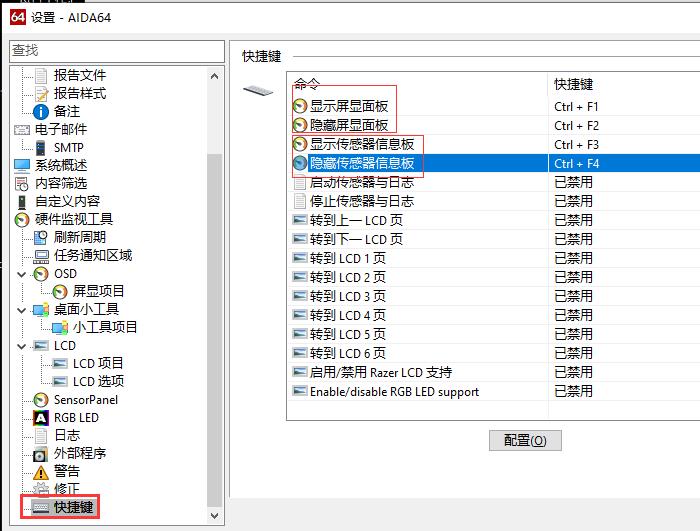Screen dimensions: 700x531
Task: Click the 快捷键 column header
Action: pos(624,84)
